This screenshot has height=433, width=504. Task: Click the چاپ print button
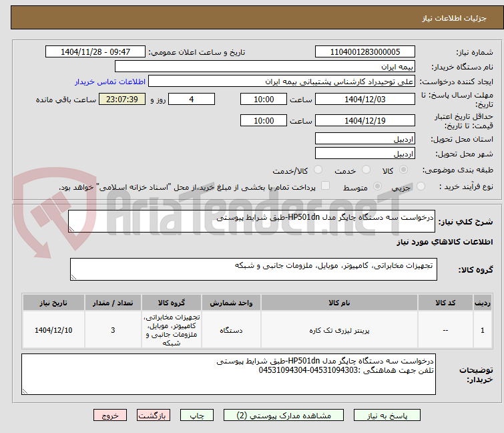[197, 416]
